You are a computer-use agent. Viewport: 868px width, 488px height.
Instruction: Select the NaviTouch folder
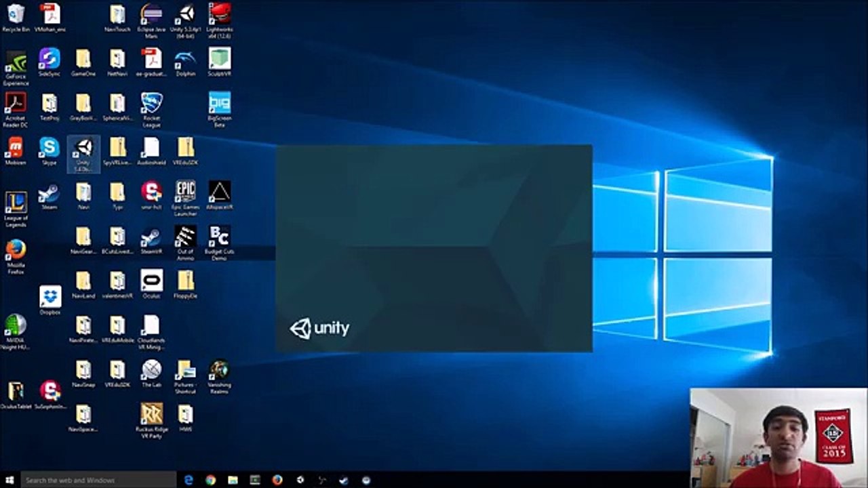point(117,18)
